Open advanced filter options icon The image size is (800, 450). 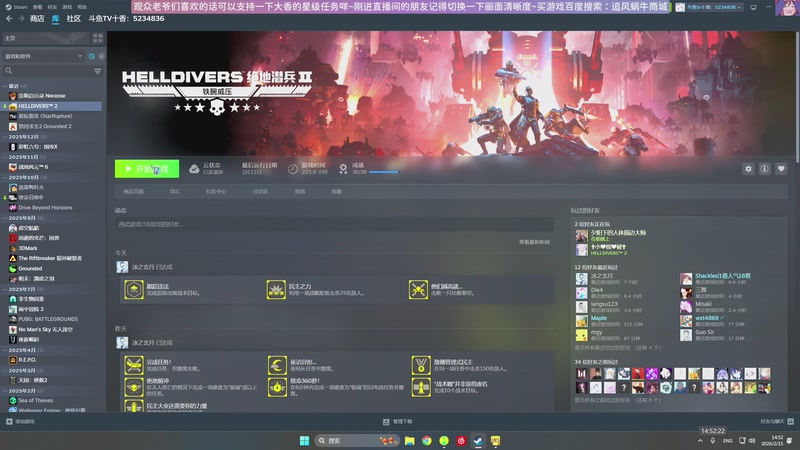(x=97, y=71)
